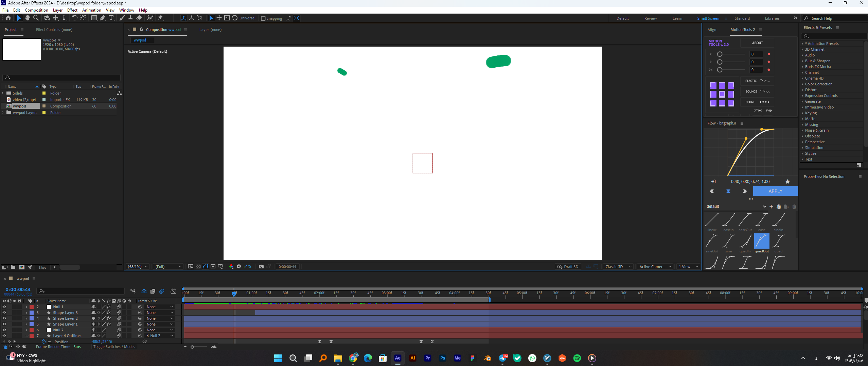This screenshot has height=366, width=868.
Task: Enable the Snapping checkbox
Action: pos(263,18)
